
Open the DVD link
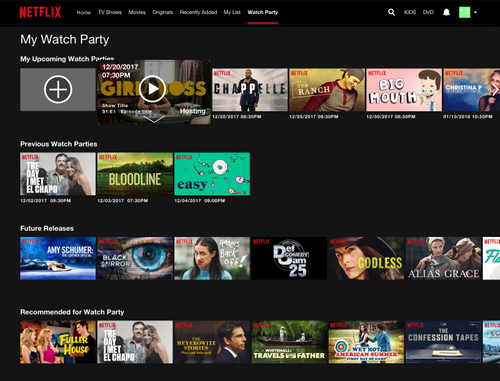(x=428, y=12)
